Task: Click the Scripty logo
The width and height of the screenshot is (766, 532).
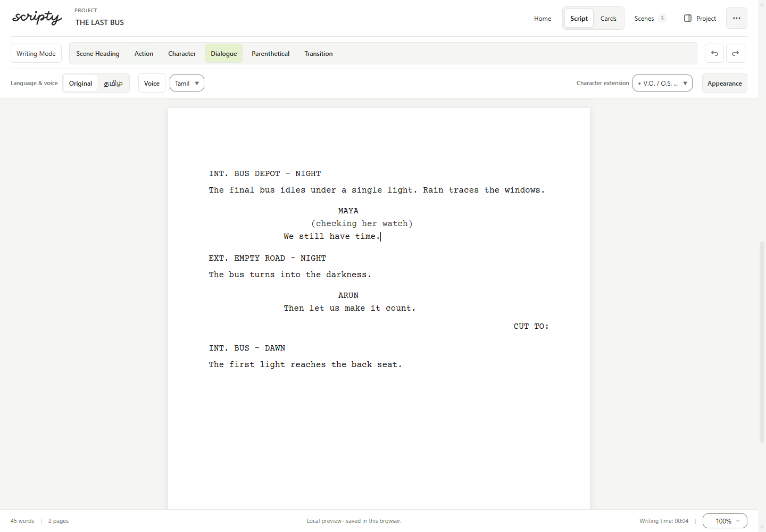Action: pyautogui.click(x=37, y=18)
